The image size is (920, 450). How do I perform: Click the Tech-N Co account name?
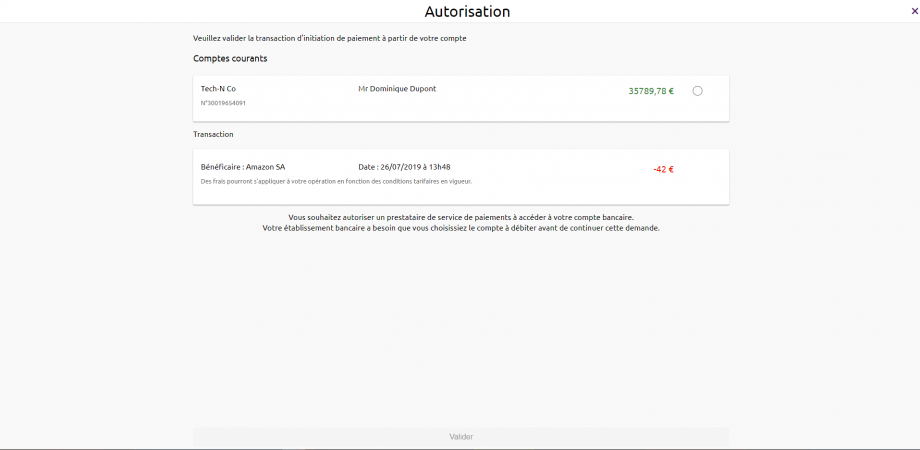pos(218,89)
